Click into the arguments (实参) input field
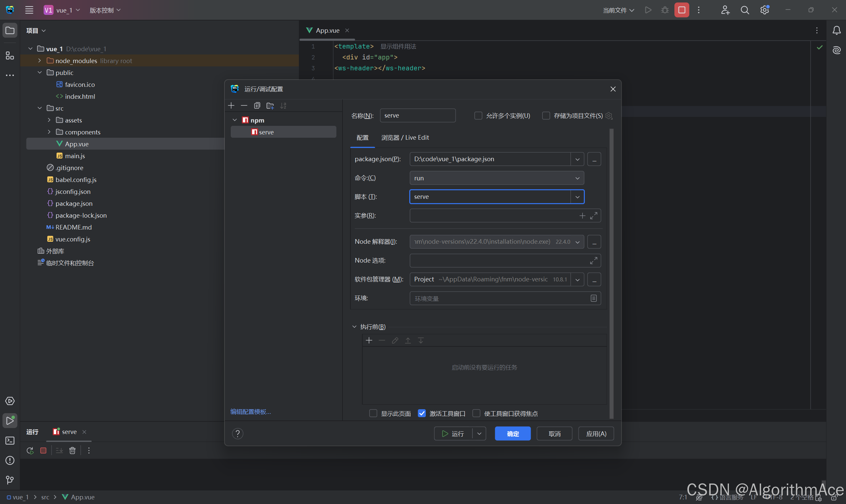 click(x=493, y=216)
